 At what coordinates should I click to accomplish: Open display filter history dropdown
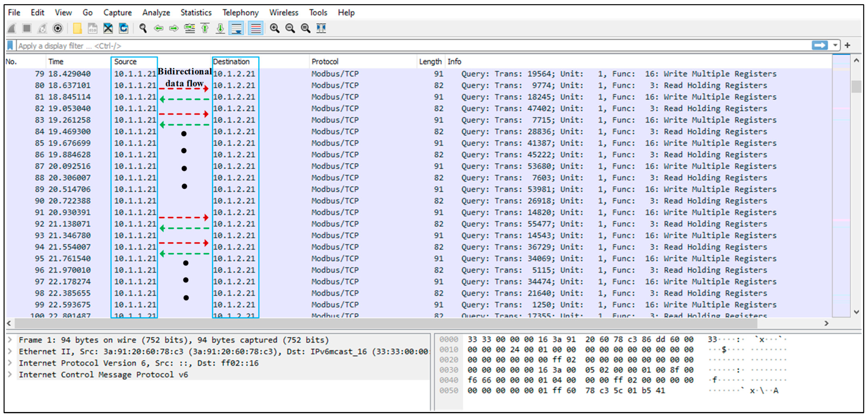point(835,46)
